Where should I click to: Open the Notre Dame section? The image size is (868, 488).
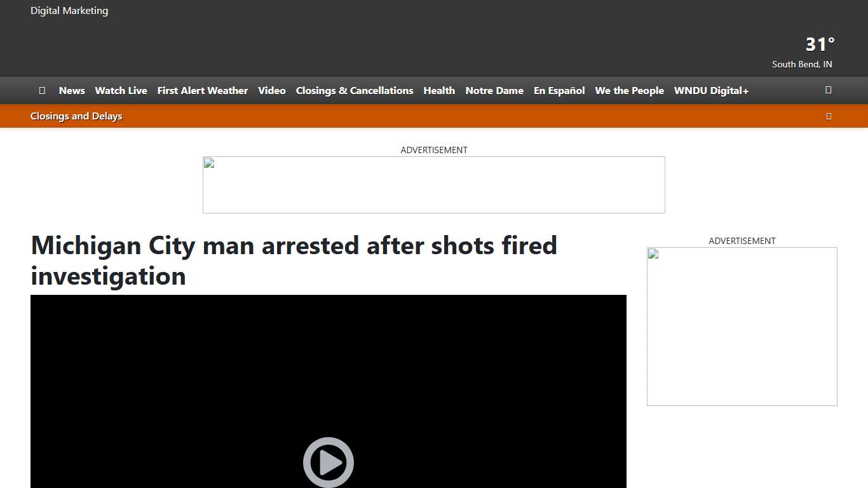[494, 90]
